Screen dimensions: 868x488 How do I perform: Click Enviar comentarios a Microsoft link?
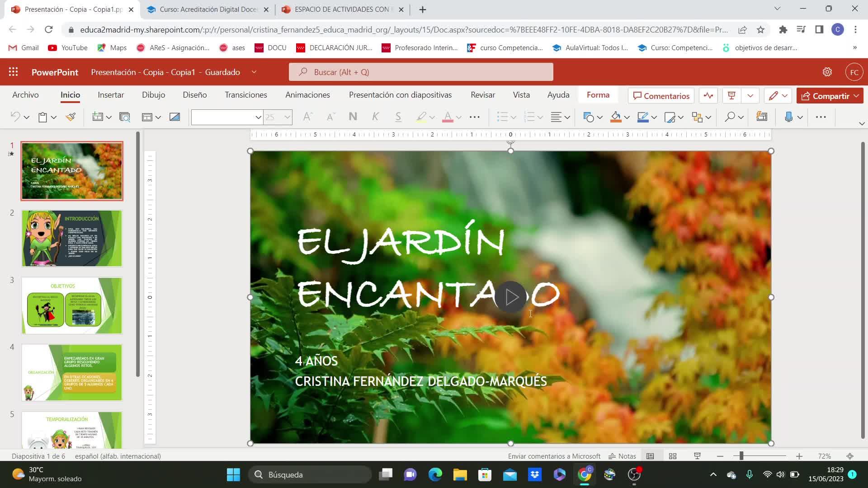554,456
